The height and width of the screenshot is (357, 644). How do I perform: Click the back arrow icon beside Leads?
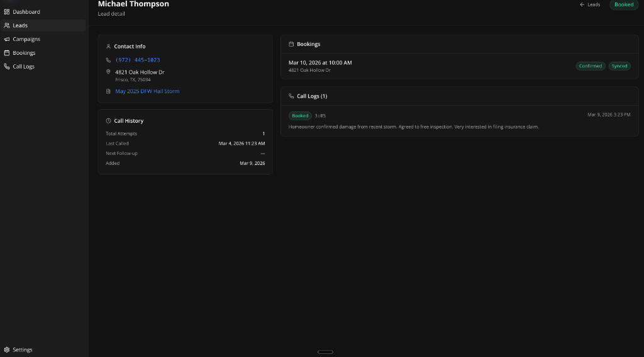click(582, 4)
